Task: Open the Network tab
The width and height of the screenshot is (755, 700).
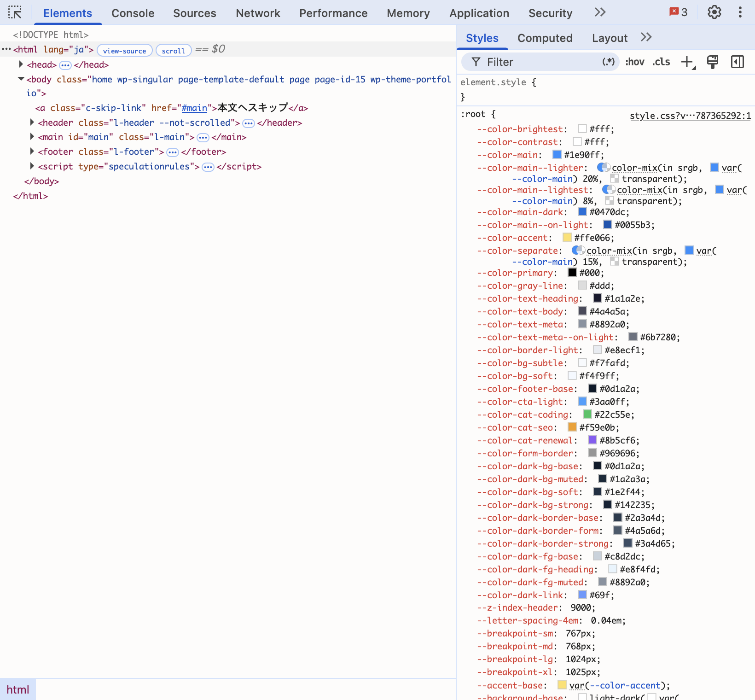Action: (x=258, y=13)
